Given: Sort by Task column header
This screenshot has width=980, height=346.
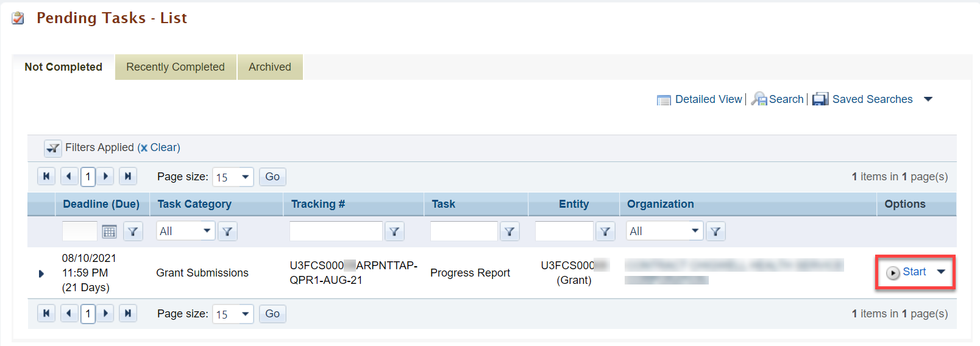Looking at the screenshot, I should [444, 204].
